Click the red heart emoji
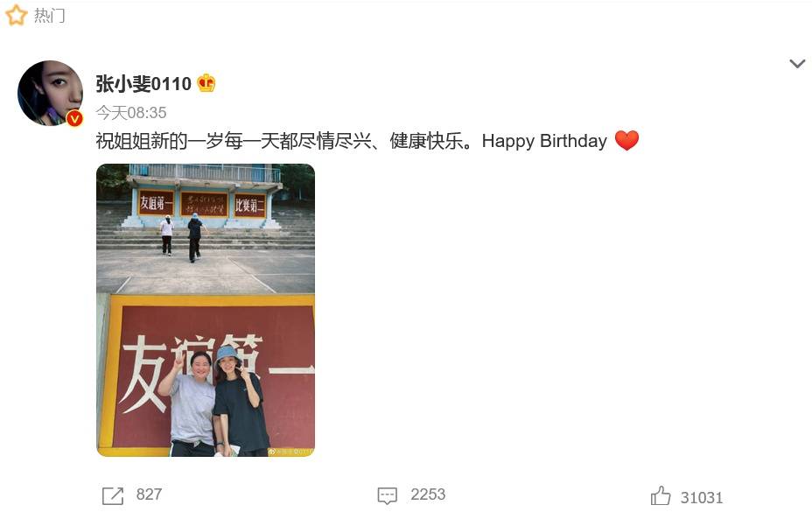The height and width of the screenshot is (512, 812). click(x=626, y=140)
